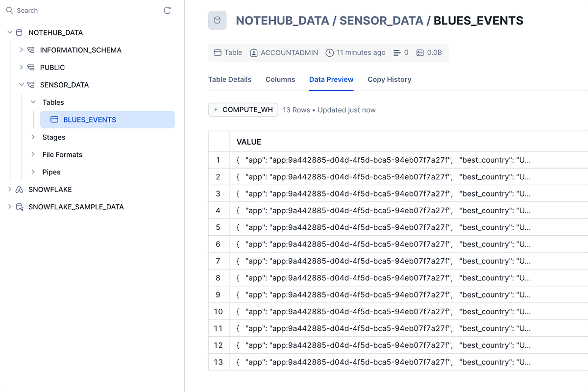Switch to the Columns tab
Image resolution: width=588 pixels, height=392 pixels.
[280, 79]
